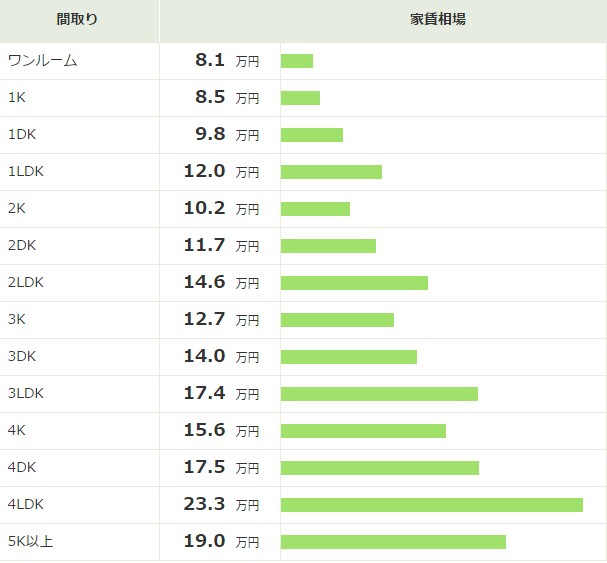Select the 3DK layout label
This screenshot has width=607, height=563.
click(22, 356)
